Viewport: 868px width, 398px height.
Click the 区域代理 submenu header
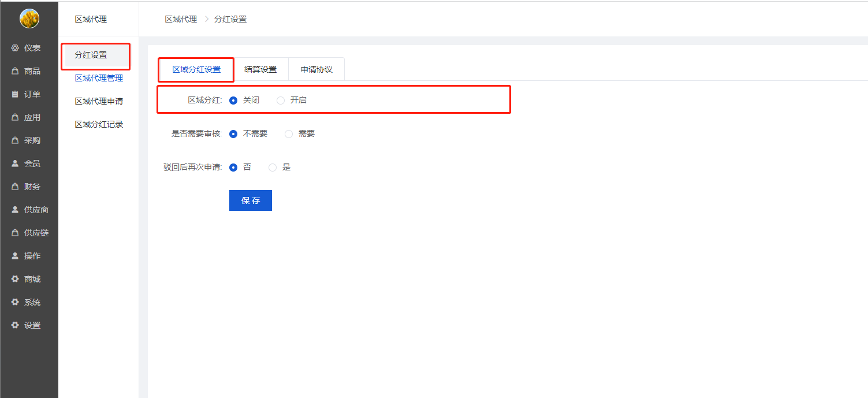pyautogui.click(x=91, y=19)
